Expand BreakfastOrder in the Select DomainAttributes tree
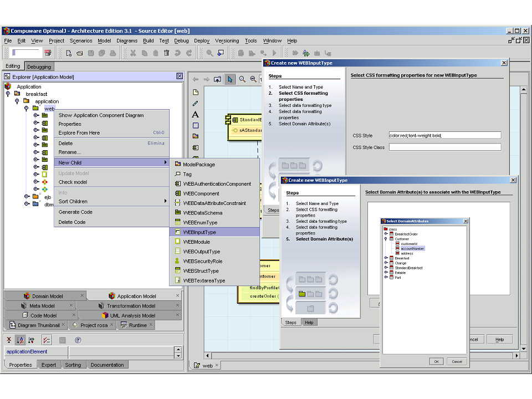Viewport: 532px width, 399px height. (x=386, y=234)
